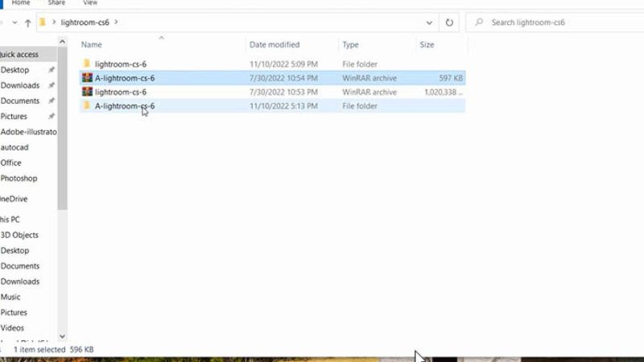Open Videos under This PC
This screenshot has height=362, width=644.
pyautogui.click(x=12, y=328)
